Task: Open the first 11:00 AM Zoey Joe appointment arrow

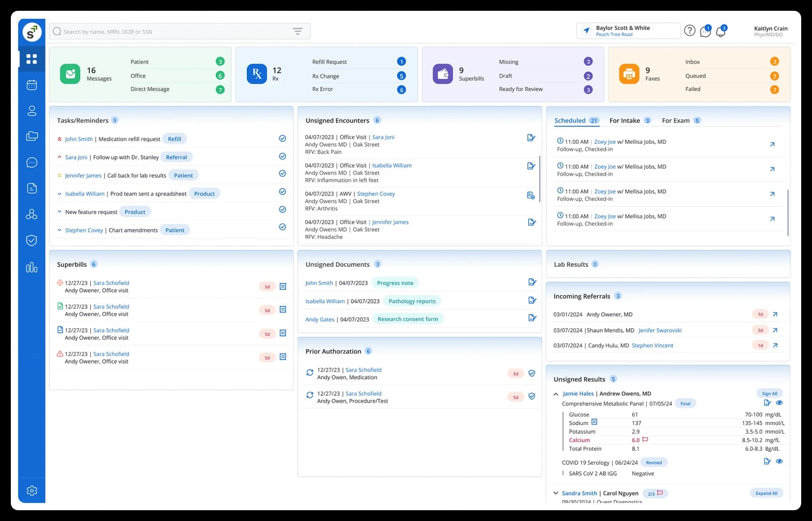Action: (x=772, y=145)
